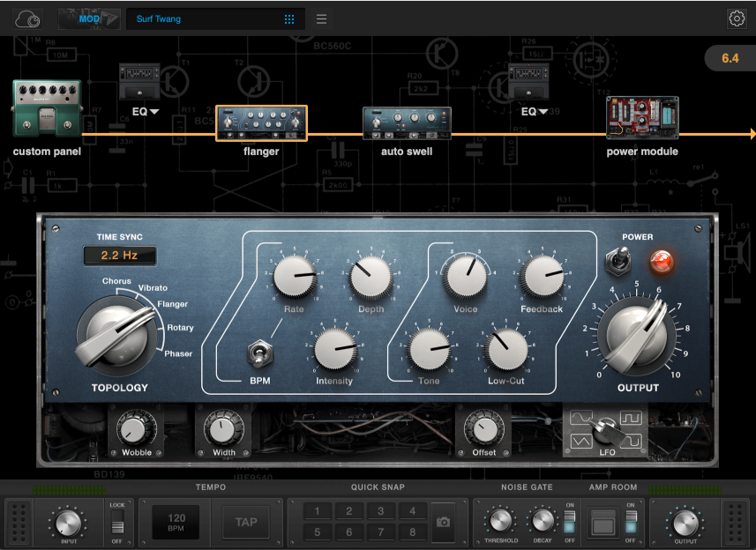Click the large OUTPUT knob
The height and width of the screenshot is (550, 756).
tap(637, 336)
